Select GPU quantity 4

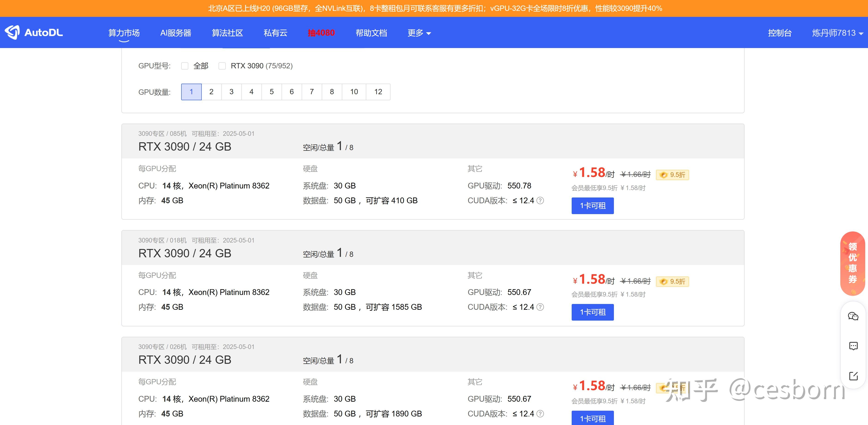tap(251, 92)
